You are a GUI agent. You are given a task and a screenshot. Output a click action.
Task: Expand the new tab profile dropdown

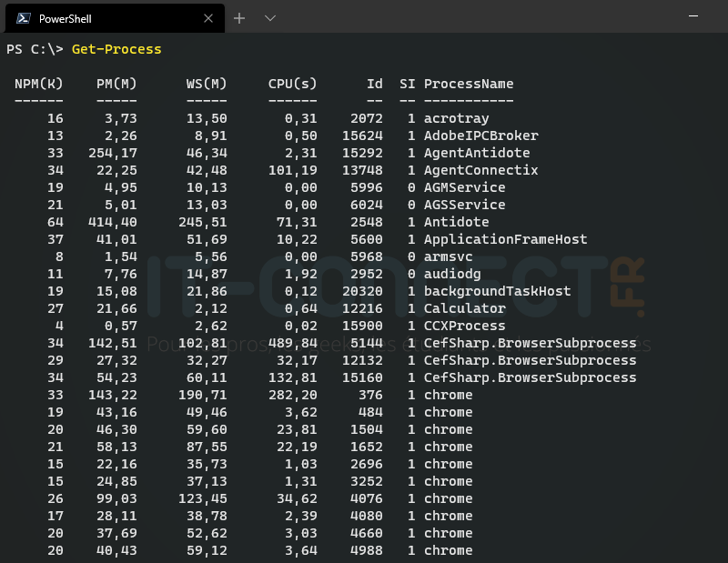pyautogui.click(x=270, y=18)
